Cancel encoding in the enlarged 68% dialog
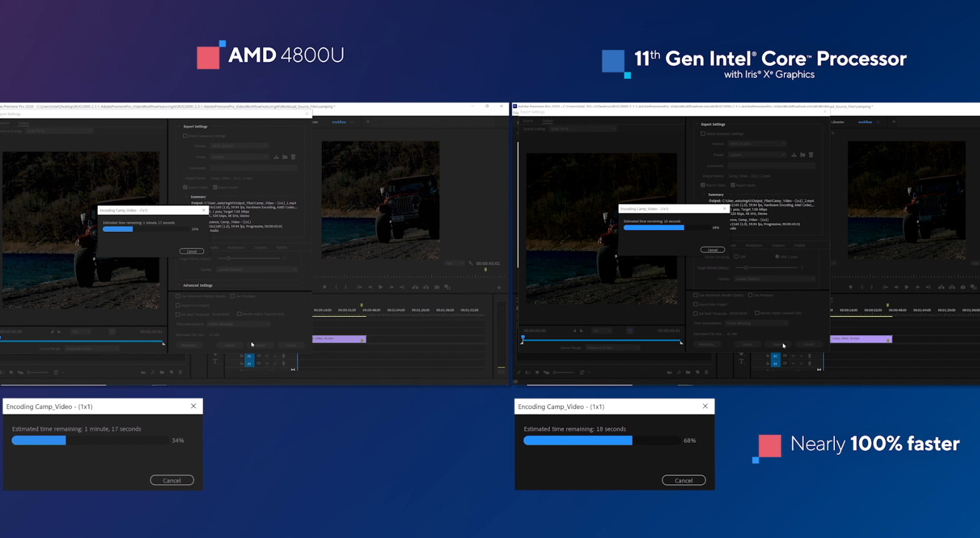Image resolution: width=980 pixels, height=538 pixels. [x=684, y=480]
